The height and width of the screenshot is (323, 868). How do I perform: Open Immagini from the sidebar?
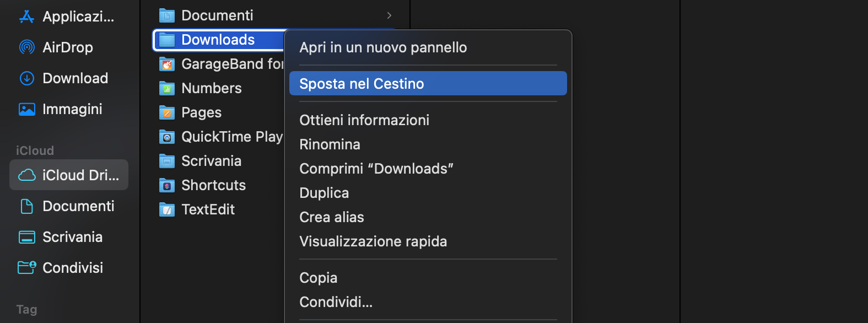[73, 109]
